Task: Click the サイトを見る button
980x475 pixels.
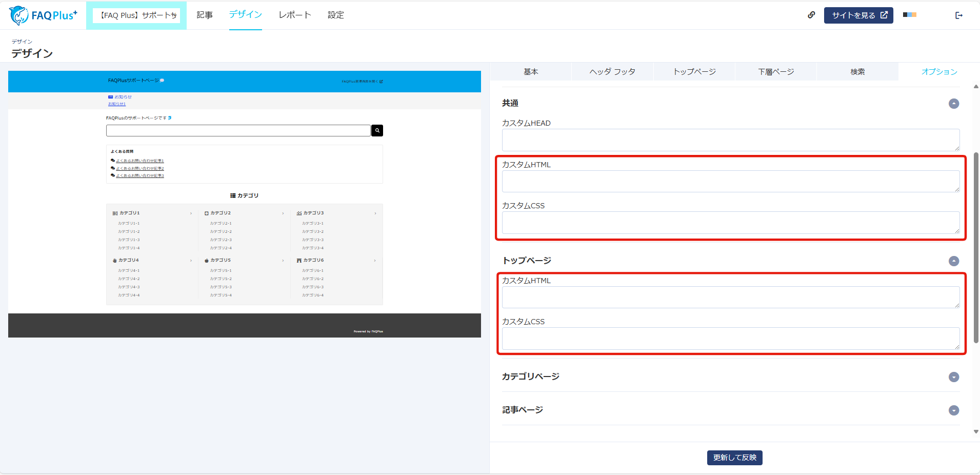Action: click(x=858, y=15)
